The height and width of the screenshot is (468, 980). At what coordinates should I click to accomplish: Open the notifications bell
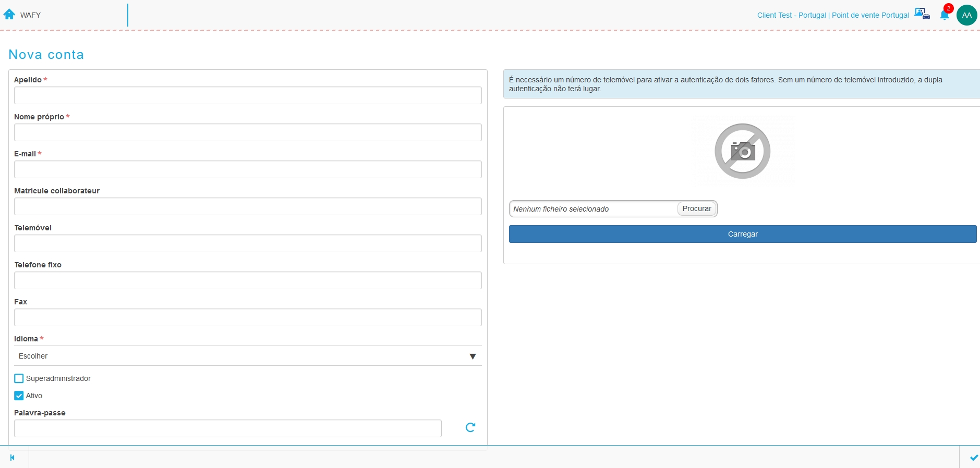[x=945, y=15]
